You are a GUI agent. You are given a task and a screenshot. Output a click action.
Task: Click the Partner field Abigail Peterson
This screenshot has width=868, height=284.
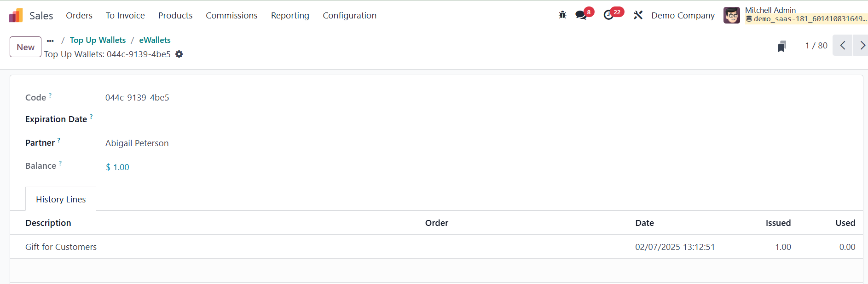[x=137, y=143]
